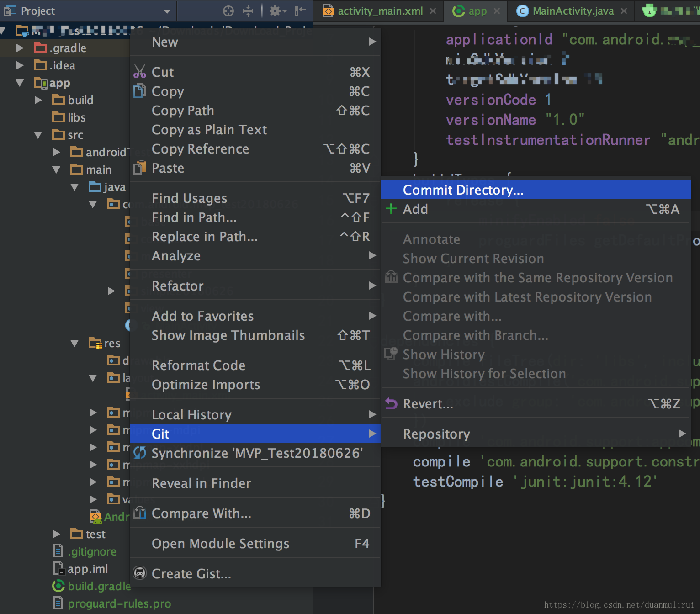
Task: Open the Project panel settings gear
Action: coord(277,11)
